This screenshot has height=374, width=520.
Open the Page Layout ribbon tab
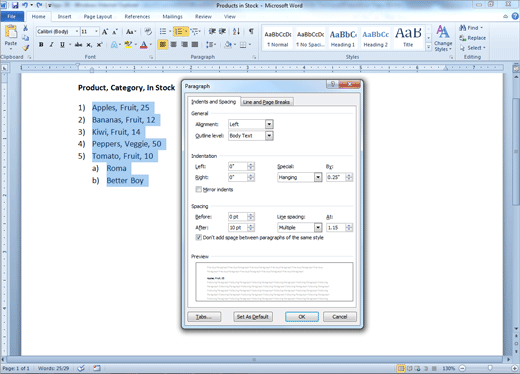click(98, 16)
